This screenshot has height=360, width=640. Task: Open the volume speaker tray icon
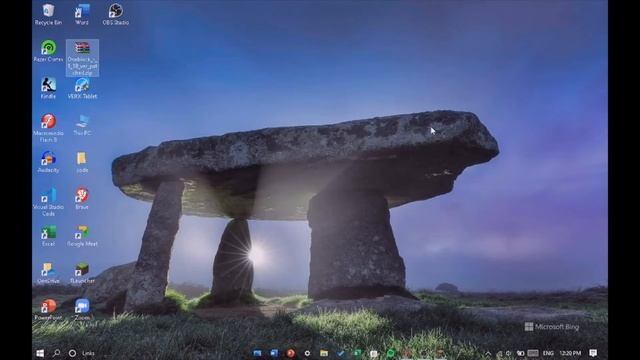(509, 353)
